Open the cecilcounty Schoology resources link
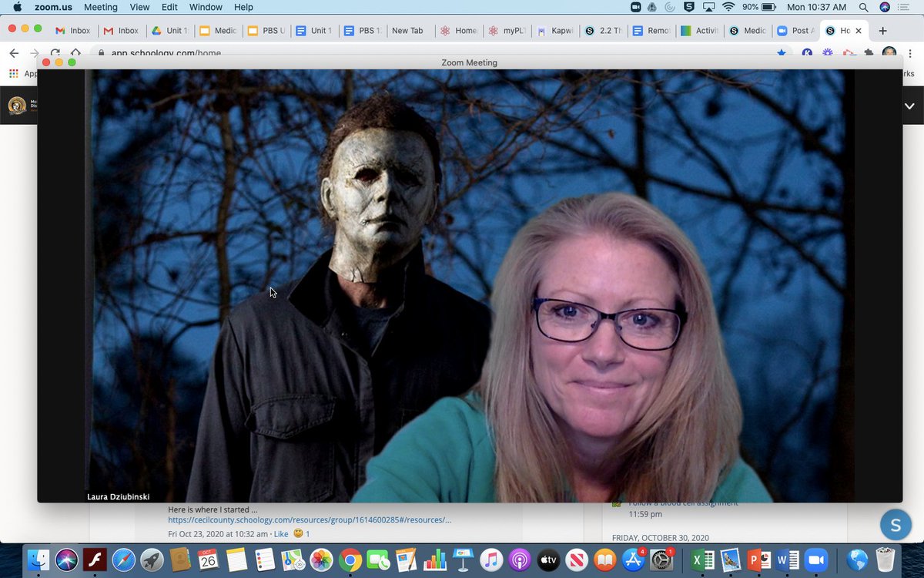924x578 pixels. tap(310, 519)
